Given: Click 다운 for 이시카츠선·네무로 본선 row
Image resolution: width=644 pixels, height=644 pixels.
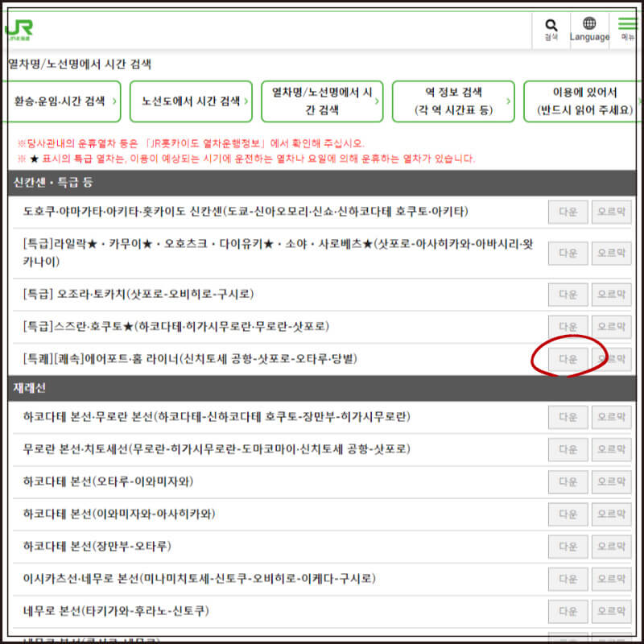Looking at the screenshot, I should pos(568,579).
